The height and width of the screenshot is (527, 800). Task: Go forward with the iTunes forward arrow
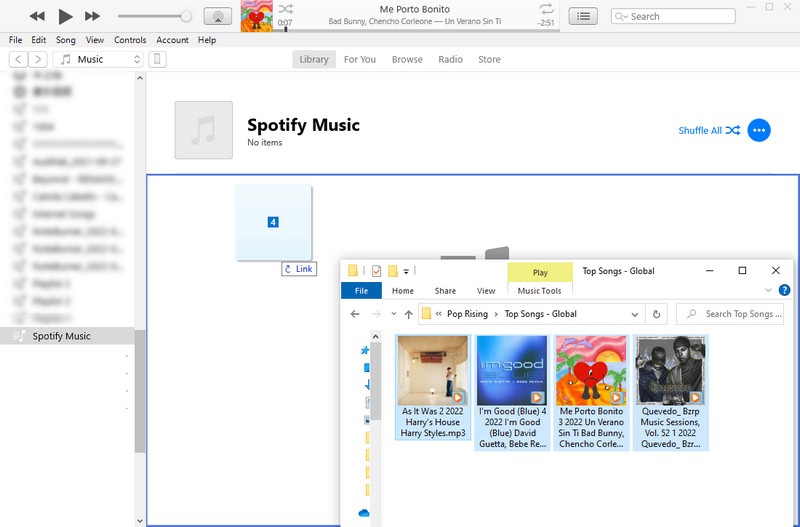(x=38, y=59)
